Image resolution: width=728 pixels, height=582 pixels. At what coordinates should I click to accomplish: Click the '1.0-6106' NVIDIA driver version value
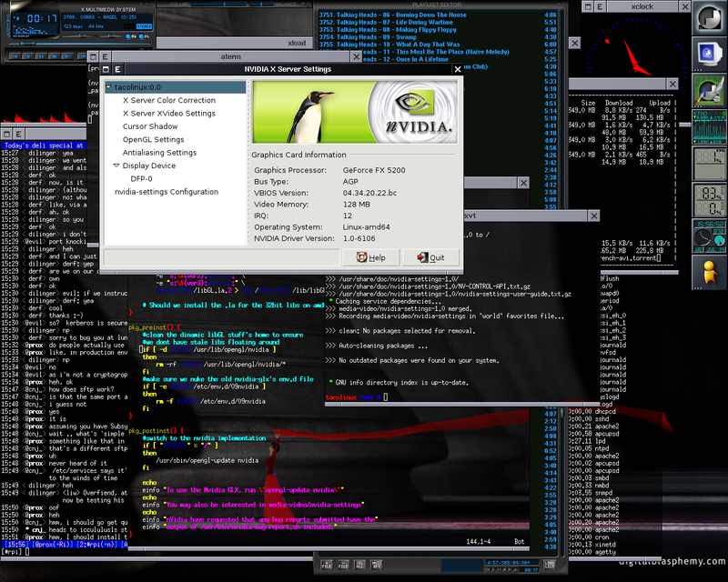(x=359, y=238)
